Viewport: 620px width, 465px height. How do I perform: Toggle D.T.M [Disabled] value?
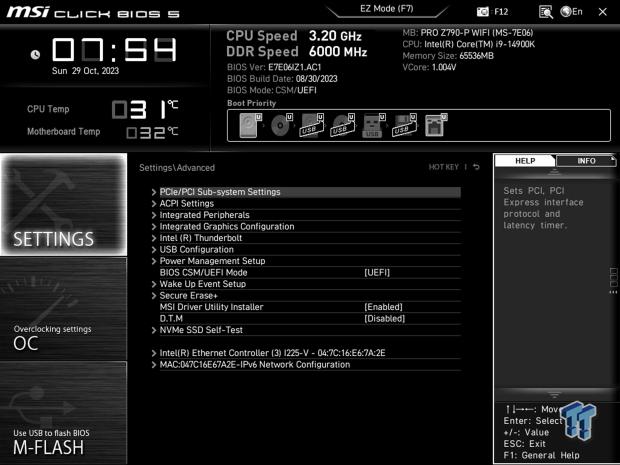pos(384,318)
